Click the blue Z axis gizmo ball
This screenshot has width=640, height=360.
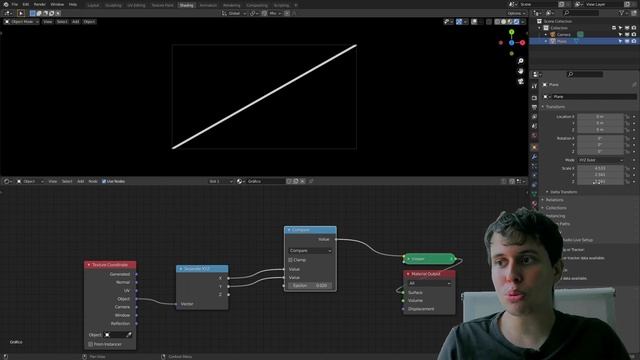tap(511, 42)
